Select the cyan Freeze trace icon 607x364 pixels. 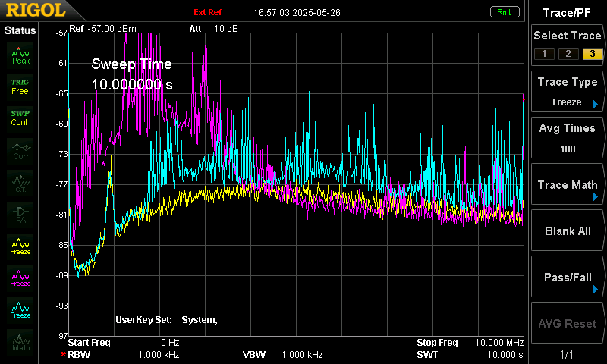pyautogui.click(x=20, y=310)
